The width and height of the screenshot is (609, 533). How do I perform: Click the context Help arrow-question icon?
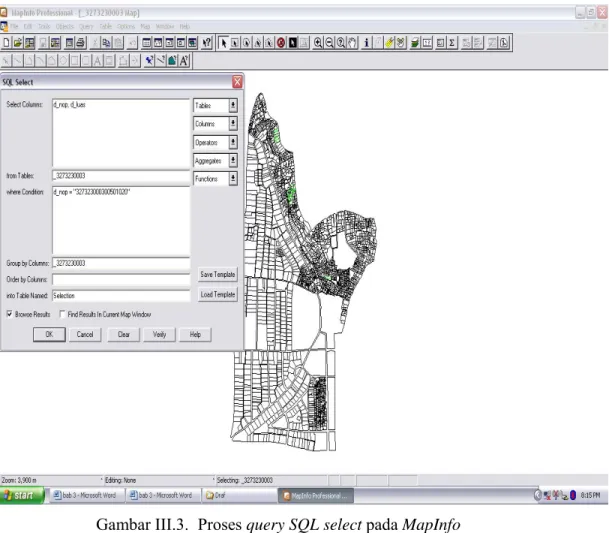click(x=207, y=42)
